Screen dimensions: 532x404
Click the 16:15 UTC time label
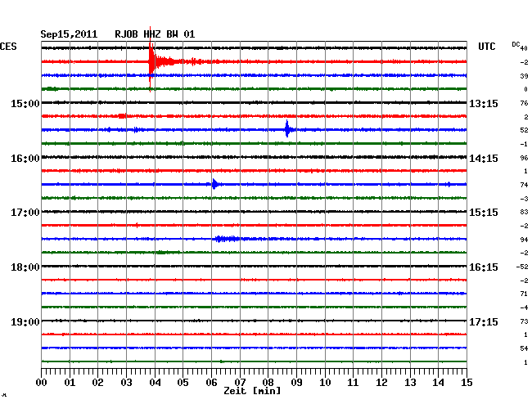(484, 267)
